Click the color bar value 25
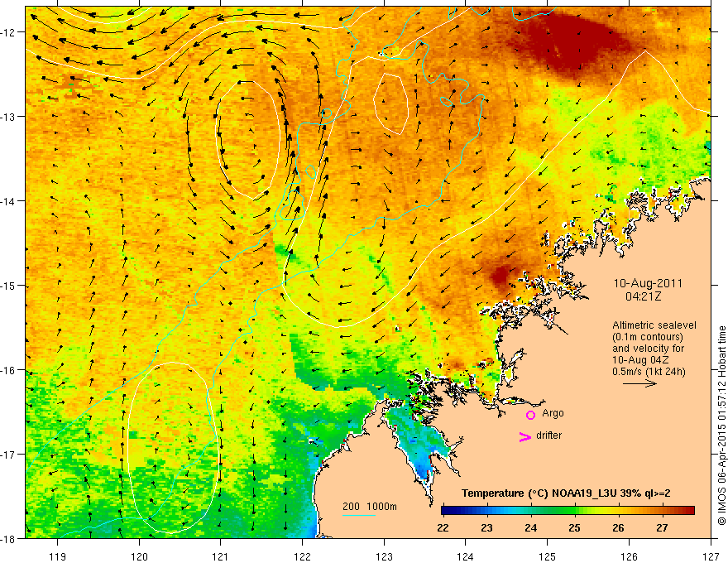The height and width of the screenshot is (563, 728). pos(574,527)
